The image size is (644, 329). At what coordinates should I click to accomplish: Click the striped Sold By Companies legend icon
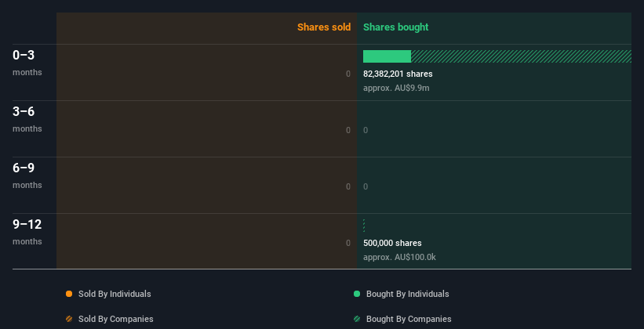[69, 319]
